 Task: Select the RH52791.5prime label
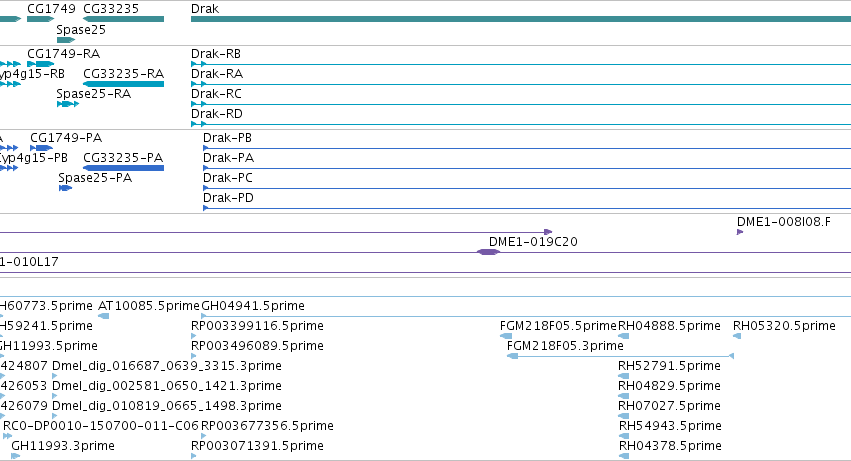(669, 367)
